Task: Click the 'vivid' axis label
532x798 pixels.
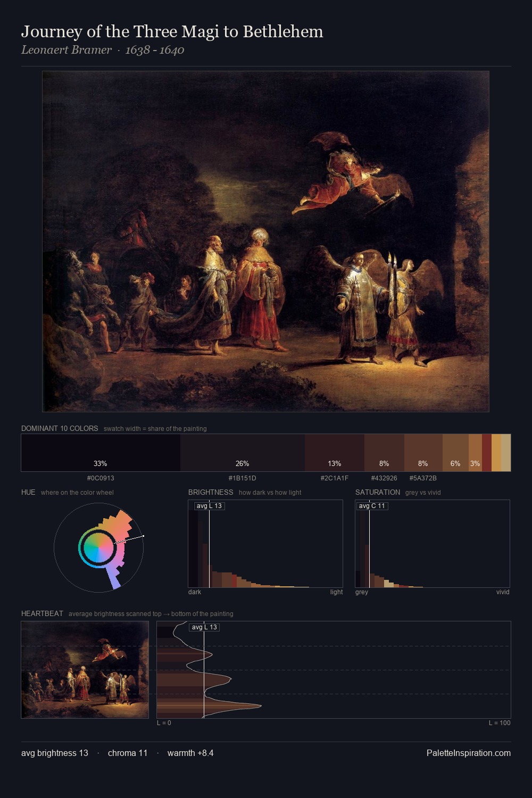Action: pos(503,592)
